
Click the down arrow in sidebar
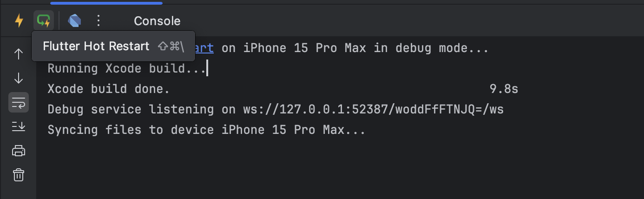pyautogui.click(x=19, y=78)
